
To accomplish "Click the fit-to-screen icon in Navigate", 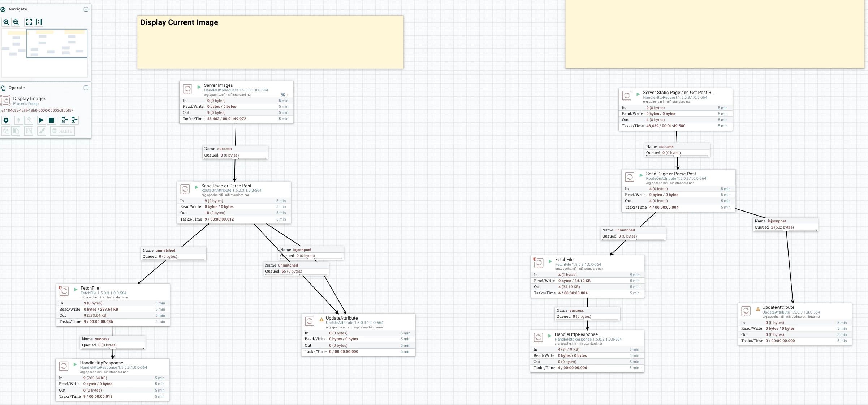I will [29, 22].
